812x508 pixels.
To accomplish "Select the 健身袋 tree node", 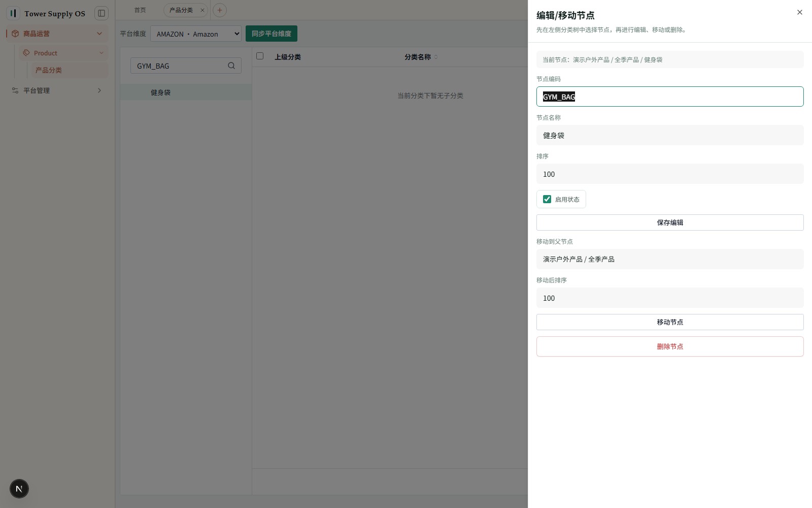I will click(186, 92).
